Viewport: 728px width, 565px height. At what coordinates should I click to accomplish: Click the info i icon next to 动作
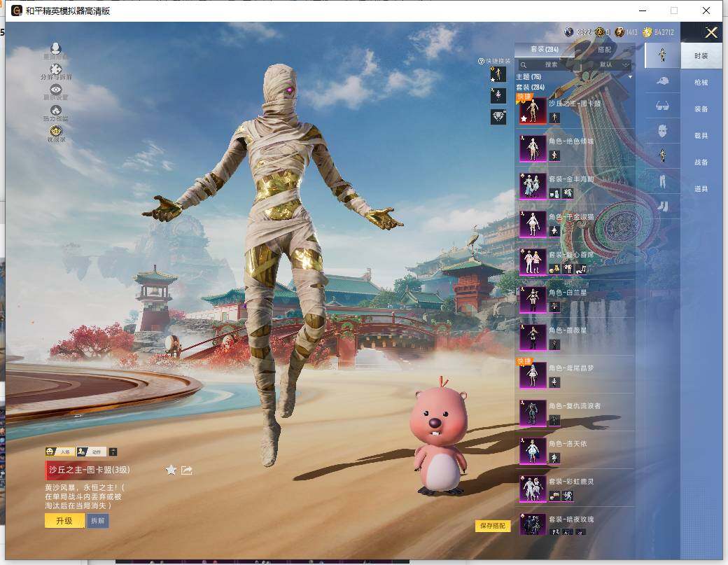point(113,452)
